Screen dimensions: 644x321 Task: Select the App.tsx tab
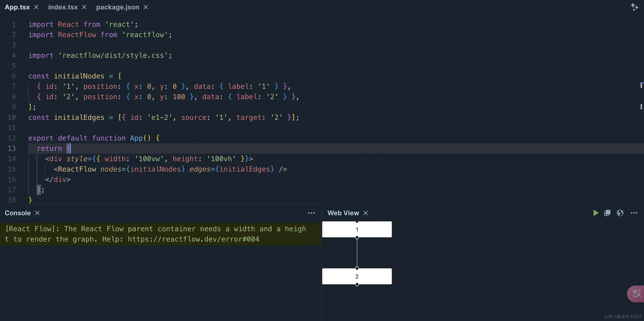point(17,7)
